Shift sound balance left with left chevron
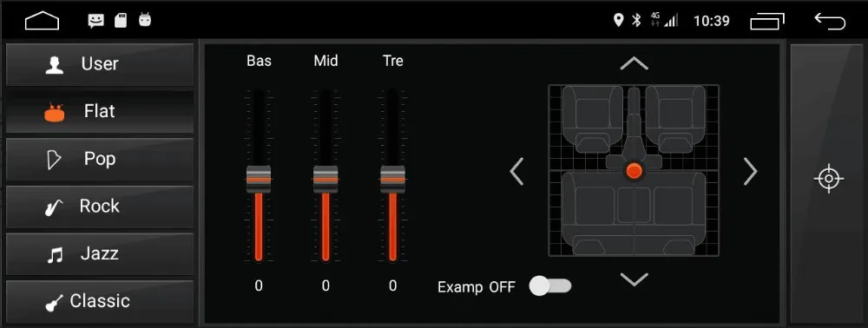 516,172
